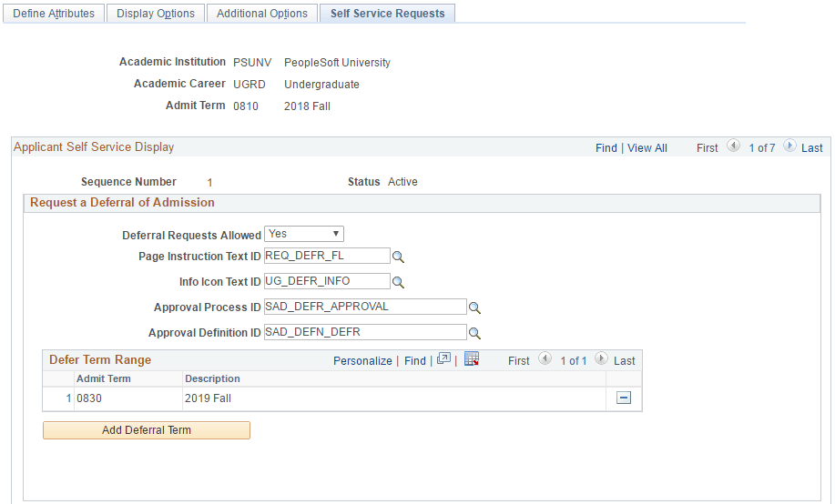Delete the 0830 deferral term row
The image size is (835, 504).
(624, 398)
